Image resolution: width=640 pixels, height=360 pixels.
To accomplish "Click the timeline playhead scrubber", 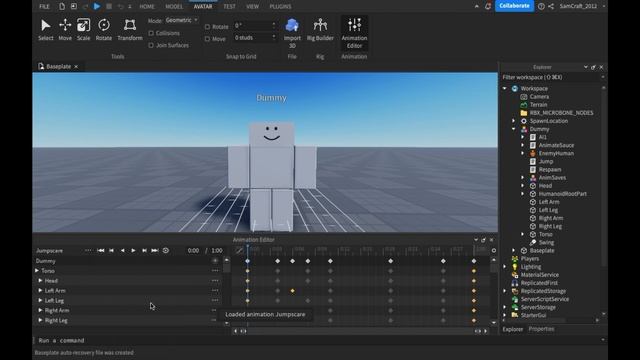I will point(247,247).
